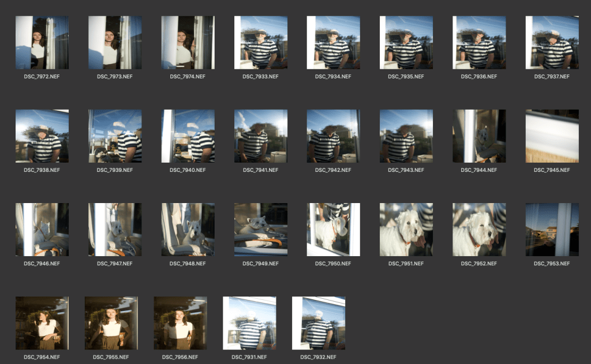The height and width of the screenshot is (364, 591).
Task: Select the DSC_7953.NEF thumbnail
Action: 552,230
